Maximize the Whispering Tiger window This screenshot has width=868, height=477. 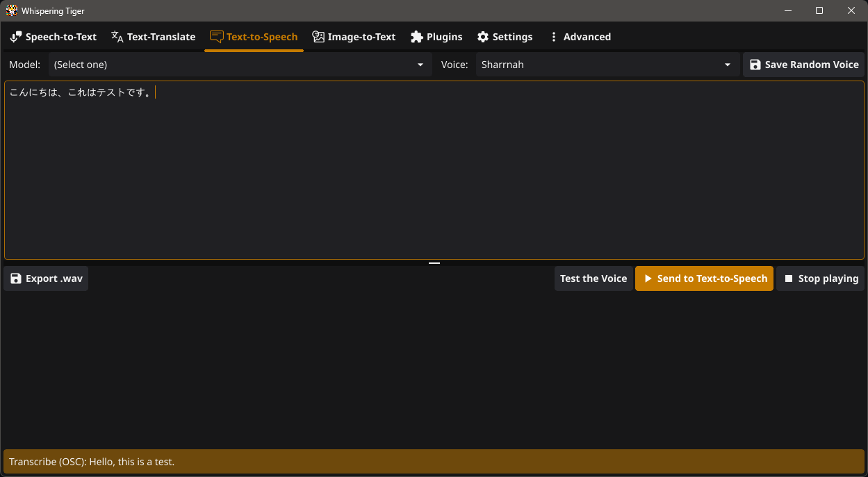click(x=819, y=10)
